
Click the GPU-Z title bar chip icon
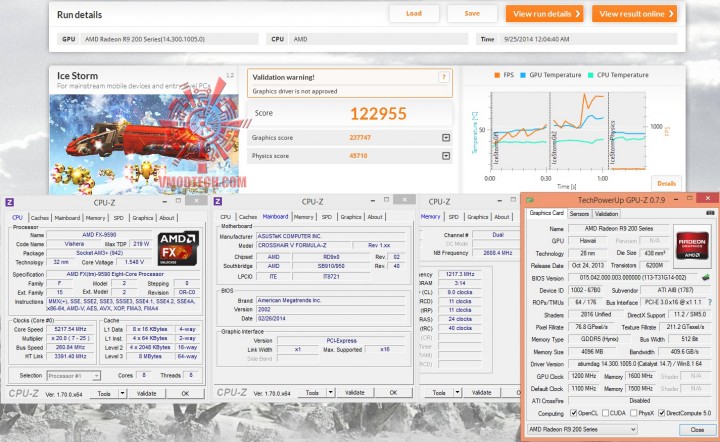coord(530,200)
